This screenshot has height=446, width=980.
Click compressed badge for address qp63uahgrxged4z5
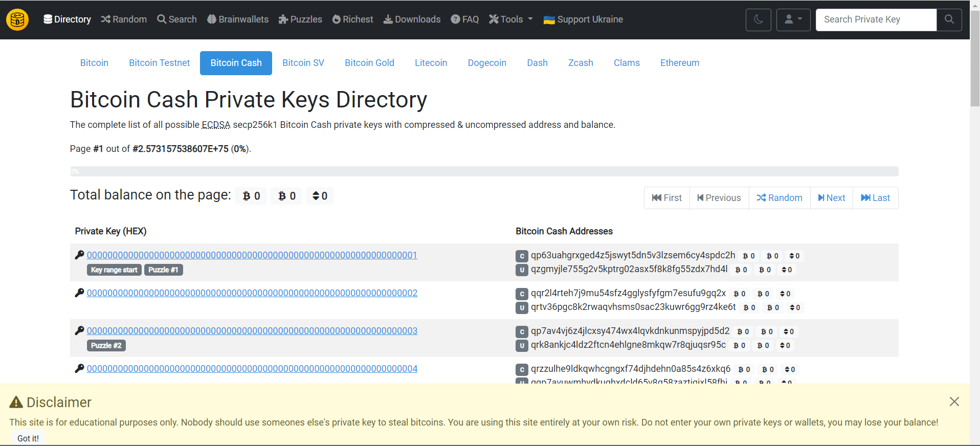coord(522,256)
